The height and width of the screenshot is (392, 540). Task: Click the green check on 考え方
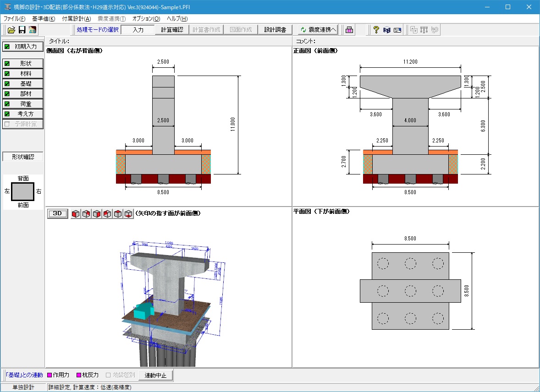click(x=7, y=114)
